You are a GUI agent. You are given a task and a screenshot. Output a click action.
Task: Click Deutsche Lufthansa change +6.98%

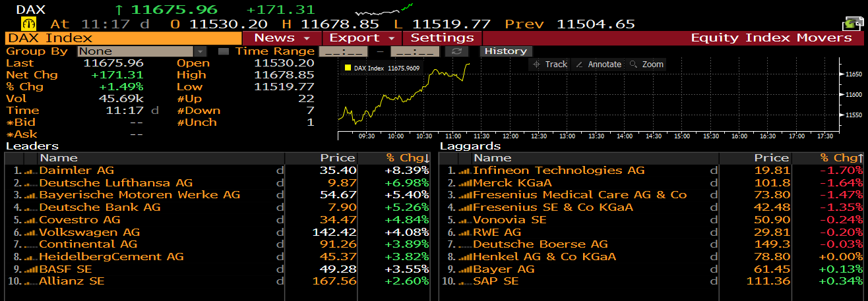pos(407,183)
